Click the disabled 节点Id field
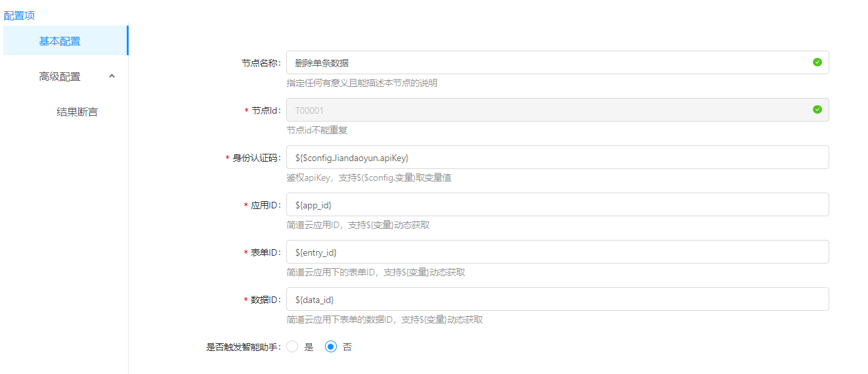This screenshot has width=868, height=374. pyautogui.click(x=557, y=110)
